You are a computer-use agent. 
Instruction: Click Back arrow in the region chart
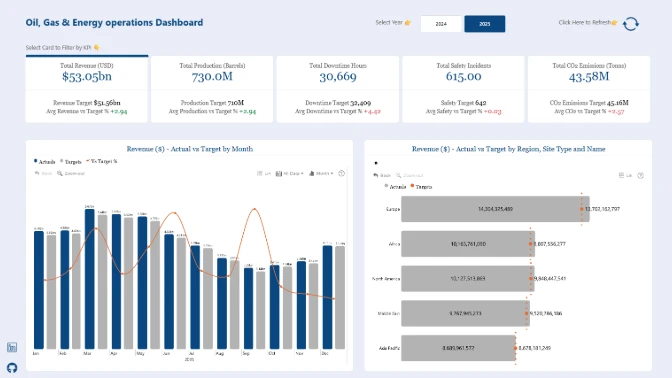tap(381, 175)
